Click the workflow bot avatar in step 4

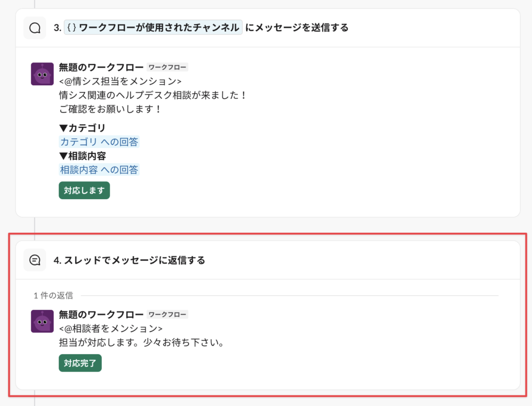click(42, 321)
